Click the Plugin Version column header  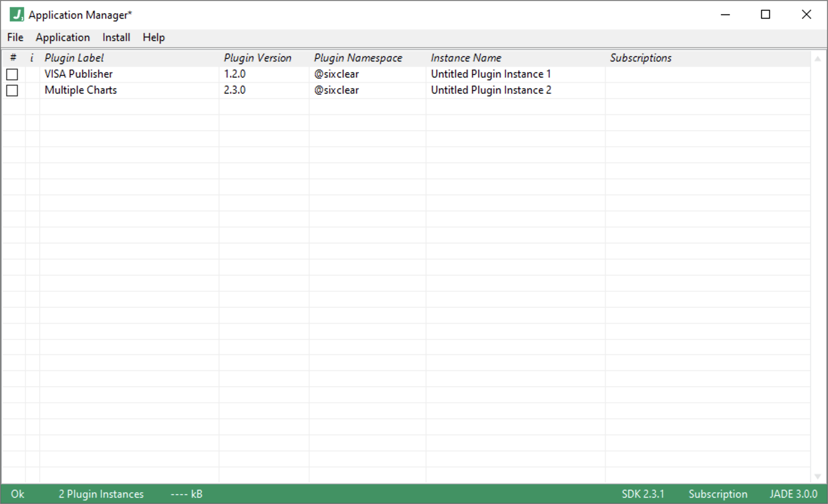coord(258,58)
